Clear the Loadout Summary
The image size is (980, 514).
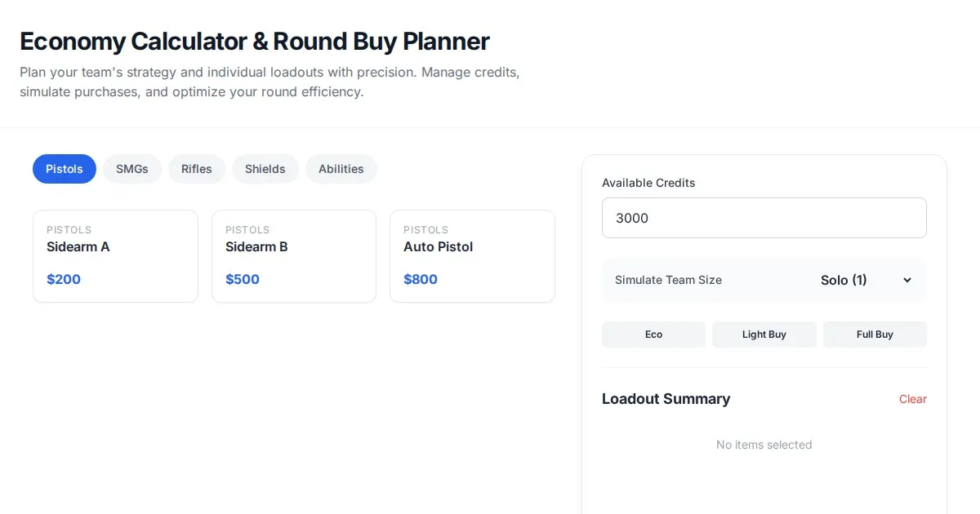pos(912,399)
